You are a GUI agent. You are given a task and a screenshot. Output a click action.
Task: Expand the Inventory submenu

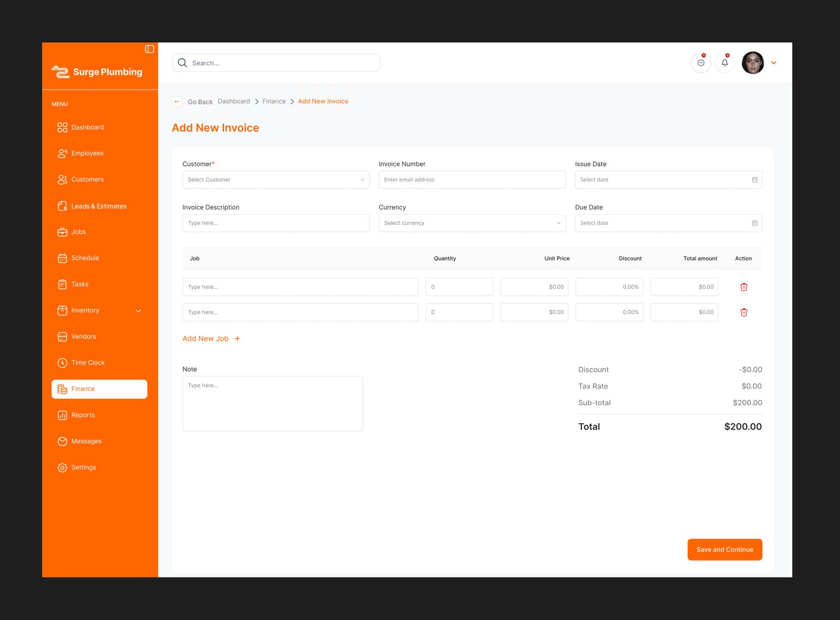coord(139,311)
